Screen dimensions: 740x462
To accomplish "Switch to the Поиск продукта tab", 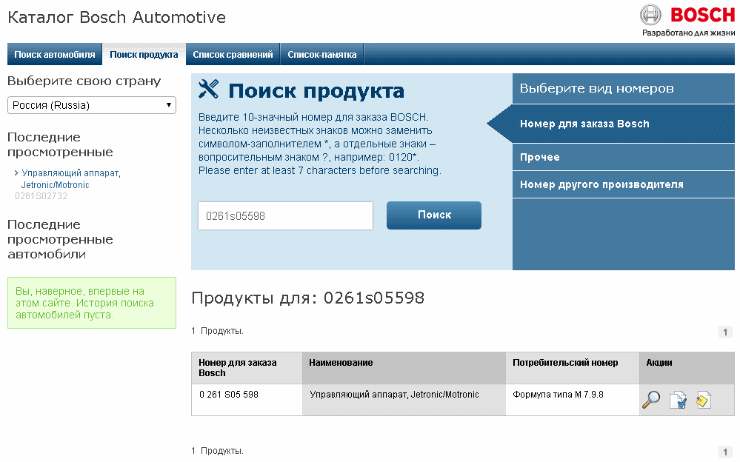I will click(144, 54).
